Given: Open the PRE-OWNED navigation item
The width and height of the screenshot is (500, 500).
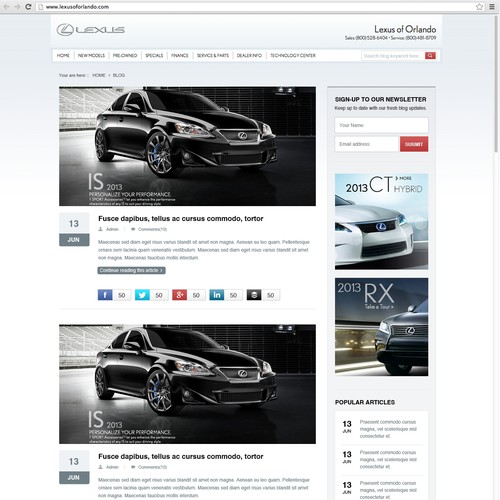Looking at the screenshot, I should point(125,56).
